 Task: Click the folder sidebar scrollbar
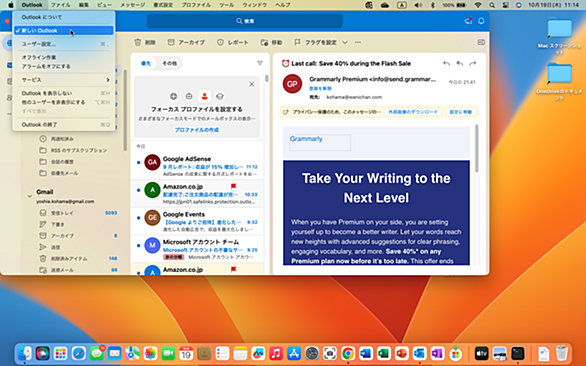[125, 110]
